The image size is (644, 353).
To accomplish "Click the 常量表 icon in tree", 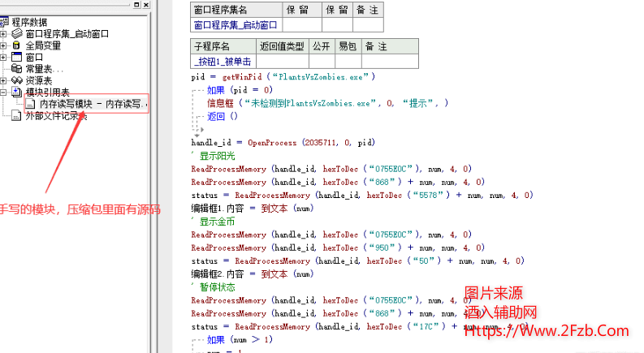I will point(17,69).
